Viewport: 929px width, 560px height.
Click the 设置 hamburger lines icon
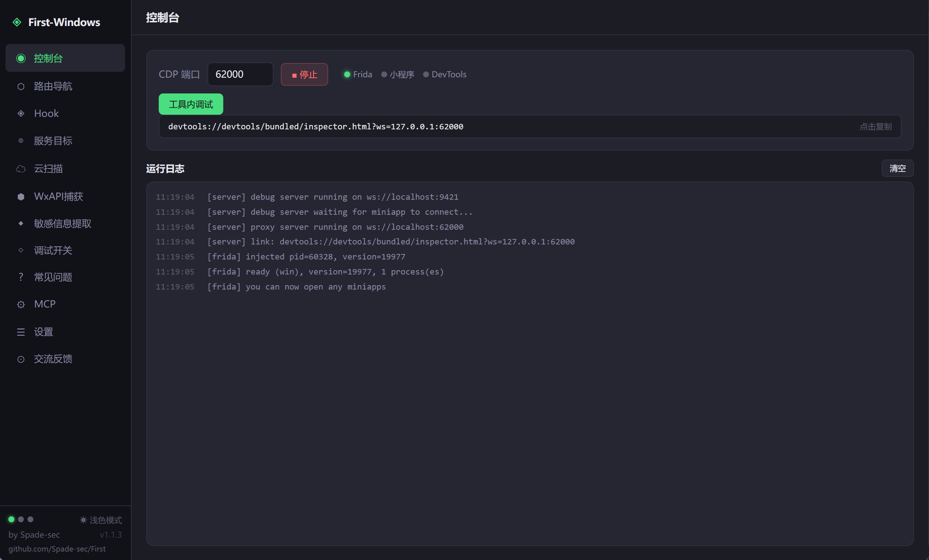click(21, 332)
